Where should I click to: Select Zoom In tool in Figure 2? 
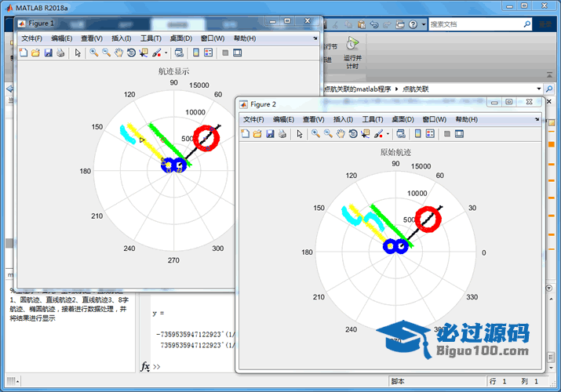[316, 134]
